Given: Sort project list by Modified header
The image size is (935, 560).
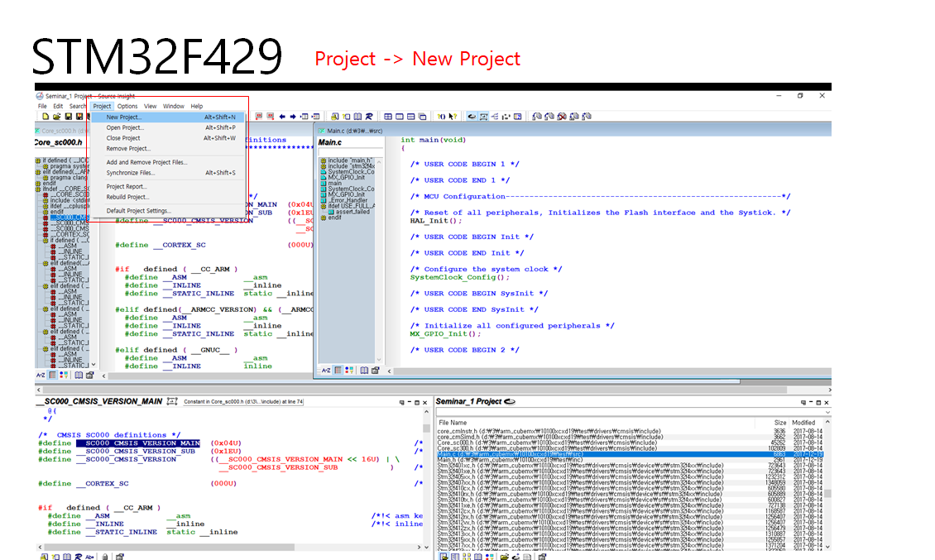Looking at the screenshot, I should tap(806, 422).
